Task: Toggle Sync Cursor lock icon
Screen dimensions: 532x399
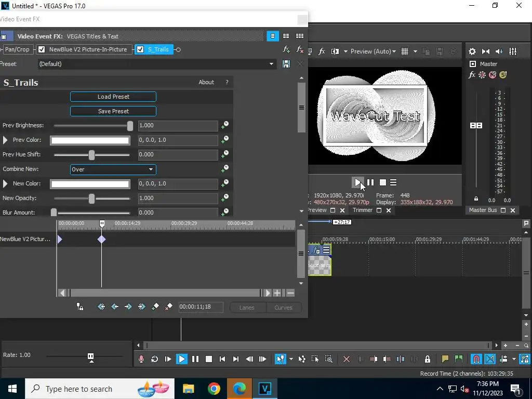Action: (79, 307)
